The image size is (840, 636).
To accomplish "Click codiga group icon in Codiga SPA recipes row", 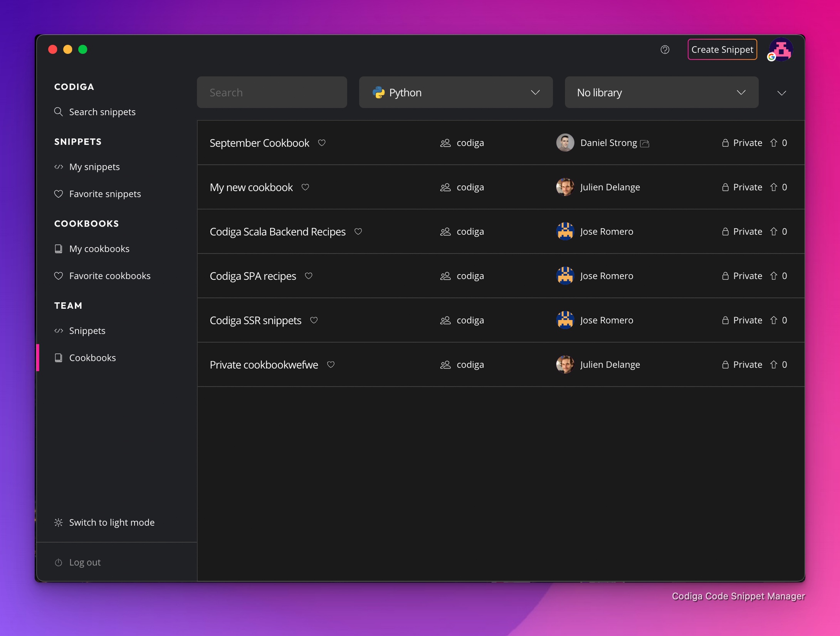I will pyautogui.click(x=445, y=276).
